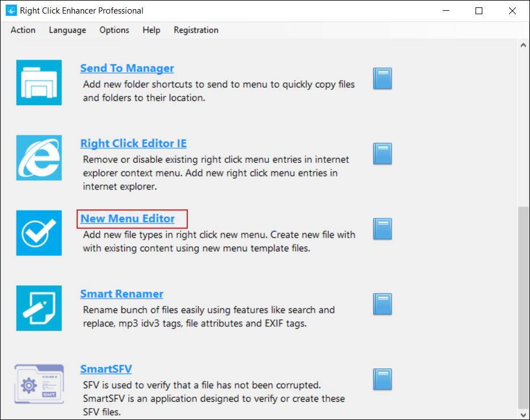This screenshot has height=420, width=530.
Task: Open the Options menu
Action: point(113,30)
